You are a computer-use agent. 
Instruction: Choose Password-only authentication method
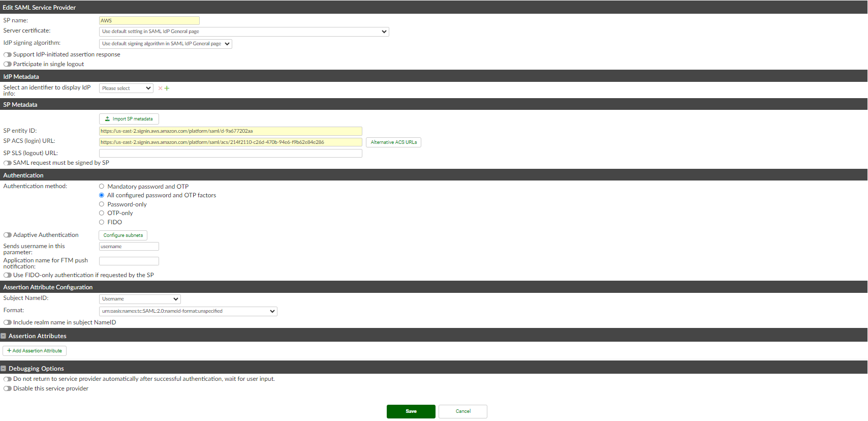102,204
